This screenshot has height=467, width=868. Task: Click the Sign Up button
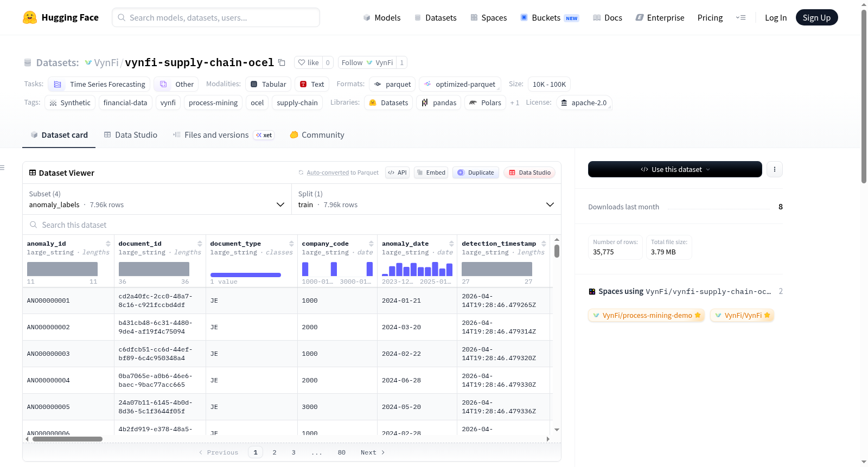pos(816,17)
